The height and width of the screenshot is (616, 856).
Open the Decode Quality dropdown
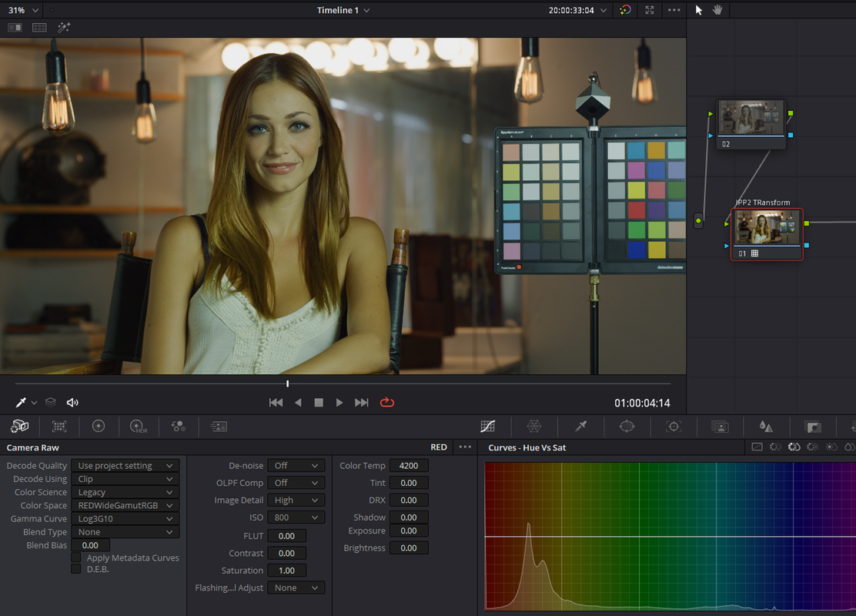[125, 465]
